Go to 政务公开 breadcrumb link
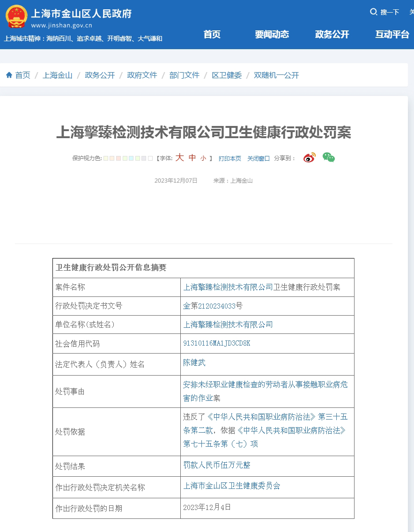 click(x=100, y=75)
